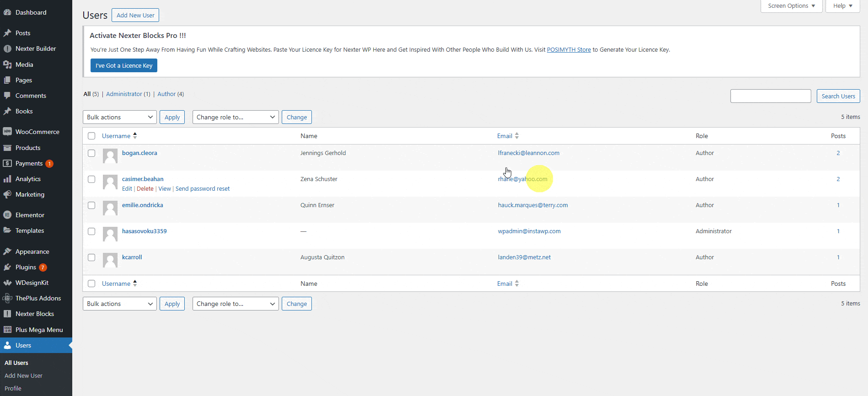This screenshot has height=396, width=868.
Task: Click the Elementor logo icon
Action: click(x=7, y=215)
